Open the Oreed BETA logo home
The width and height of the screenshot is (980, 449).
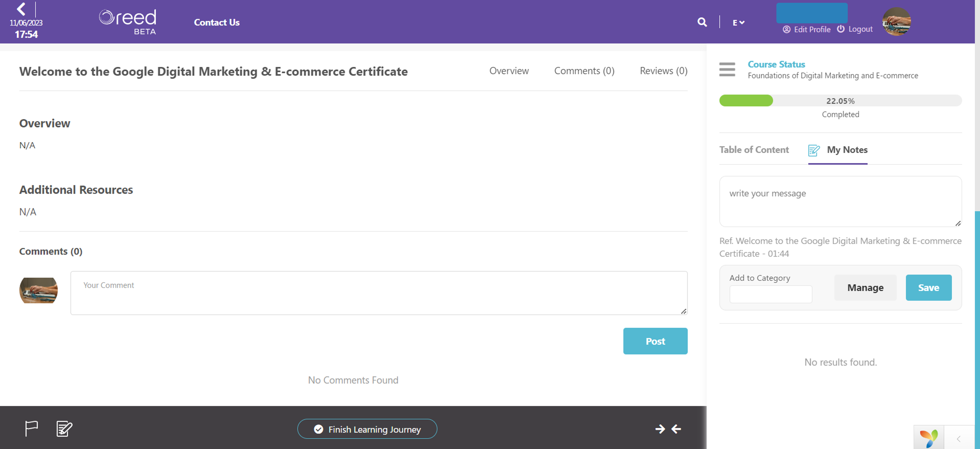(128, 22)
